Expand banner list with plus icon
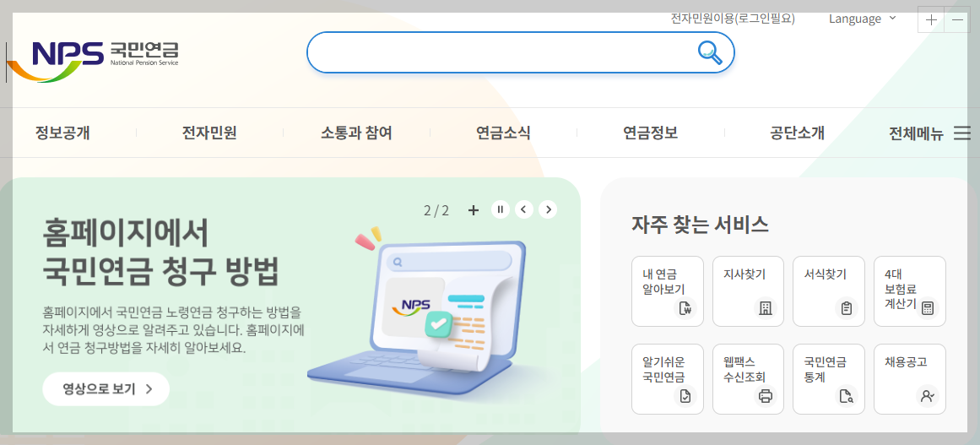 click(474, 210)
